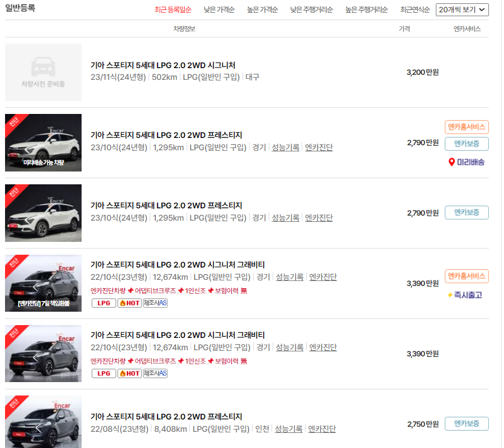Open white Sportage thumbnail without delivery label
The height and width of the screenshot is (448, 504).
point(43,213)
